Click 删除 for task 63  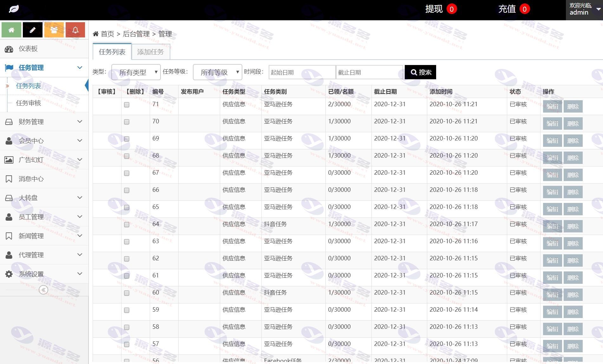573,244
